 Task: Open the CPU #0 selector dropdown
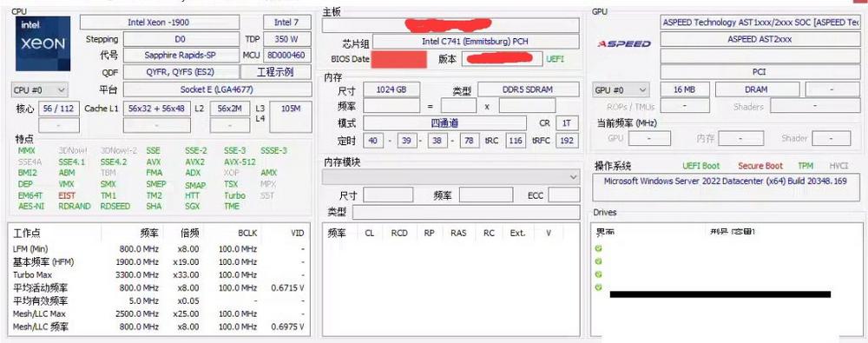click(40, 89)
